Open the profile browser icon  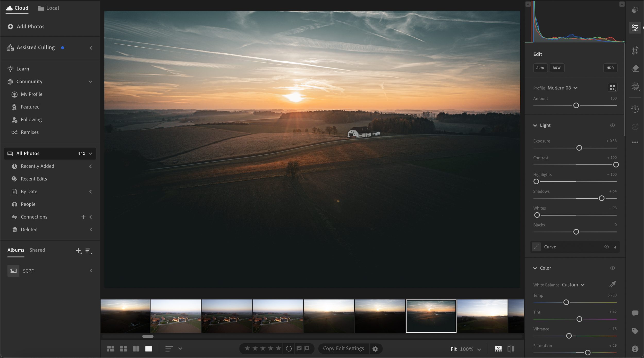(x=613, y=88)
